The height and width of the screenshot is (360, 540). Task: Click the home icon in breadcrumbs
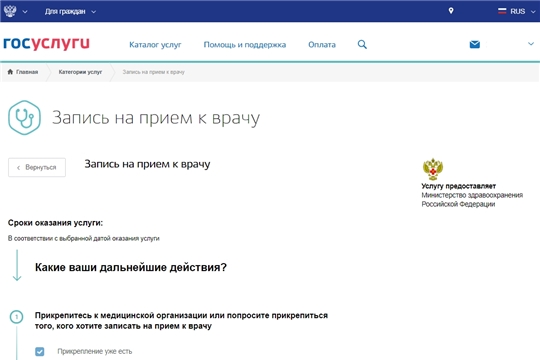point(10,72)
